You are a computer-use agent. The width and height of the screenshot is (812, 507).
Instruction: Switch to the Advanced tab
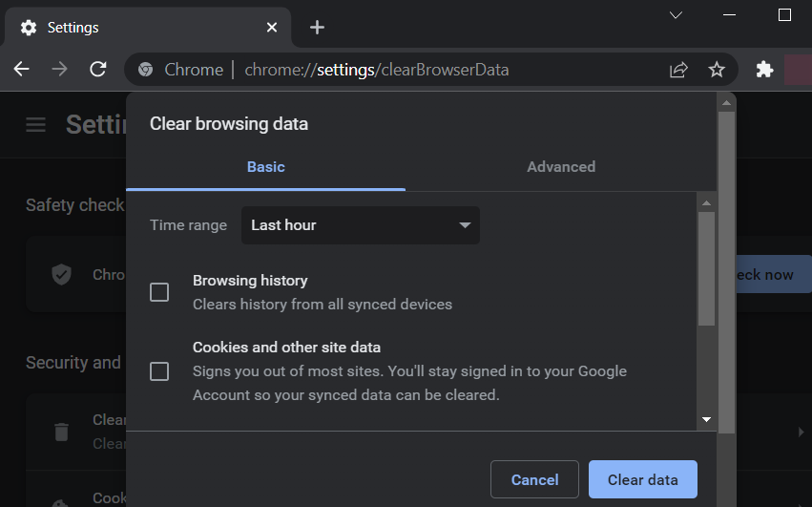tap(561, 167)
